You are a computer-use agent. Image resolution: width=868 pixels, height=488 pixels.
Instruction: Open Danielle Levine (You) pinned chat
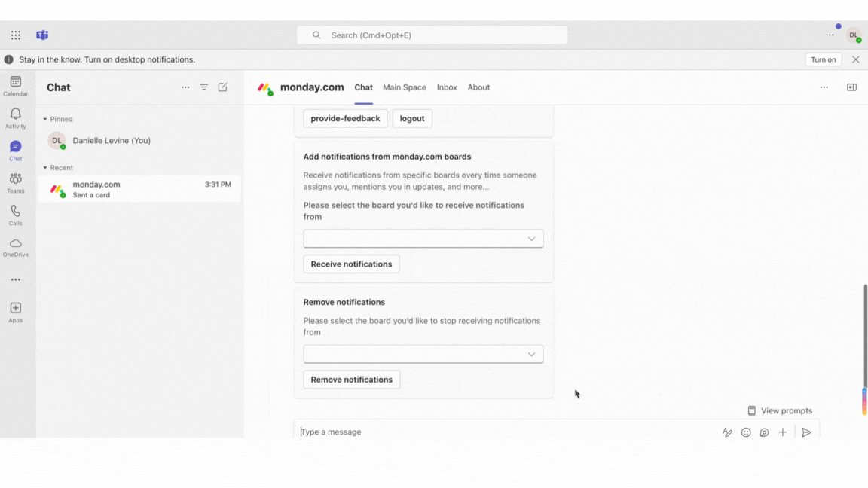(139, 141)
